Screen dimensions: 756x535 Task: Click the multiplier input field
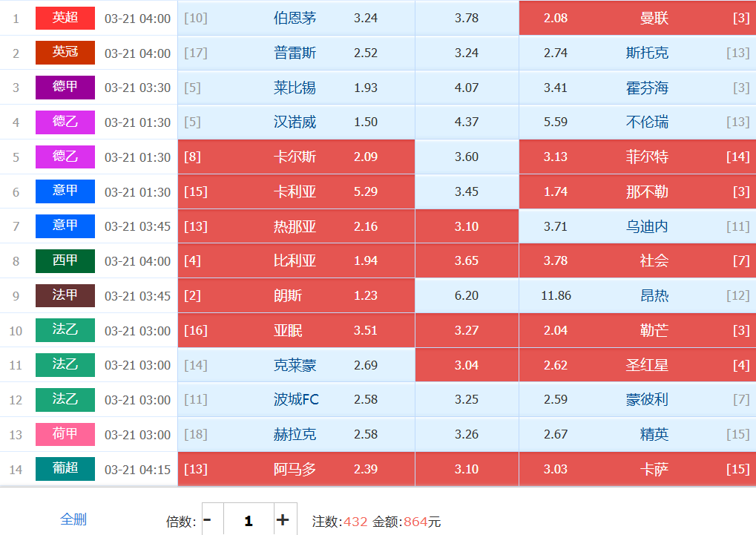pyautogui.click(x=249, y=520)
